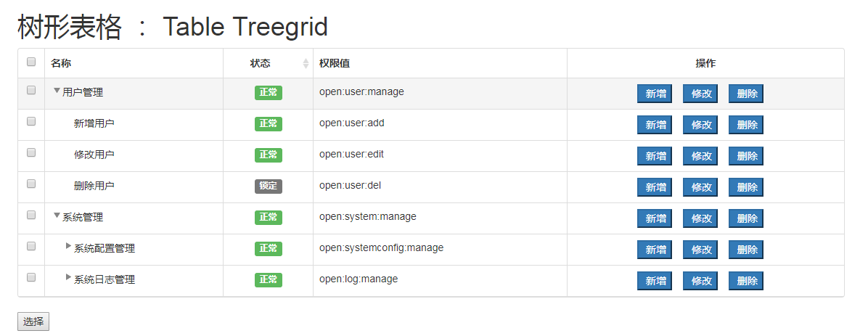Collapse the 用户管理 tree node

tap(57, 91)
